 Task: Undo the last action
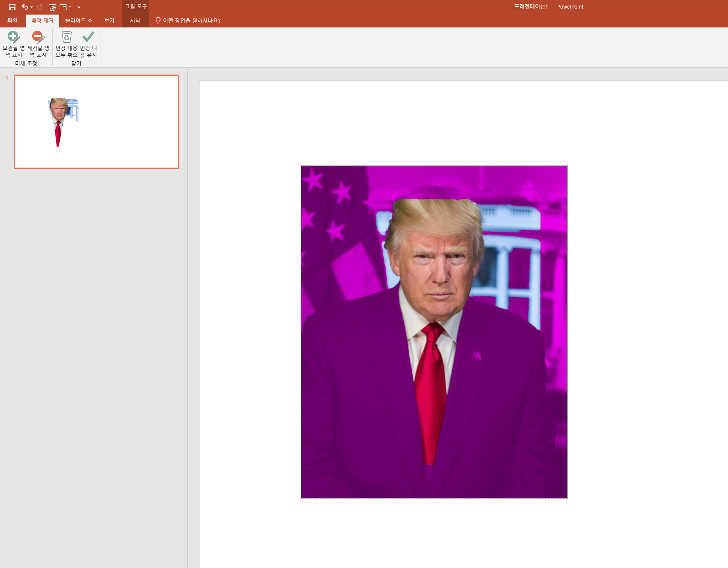25,7
